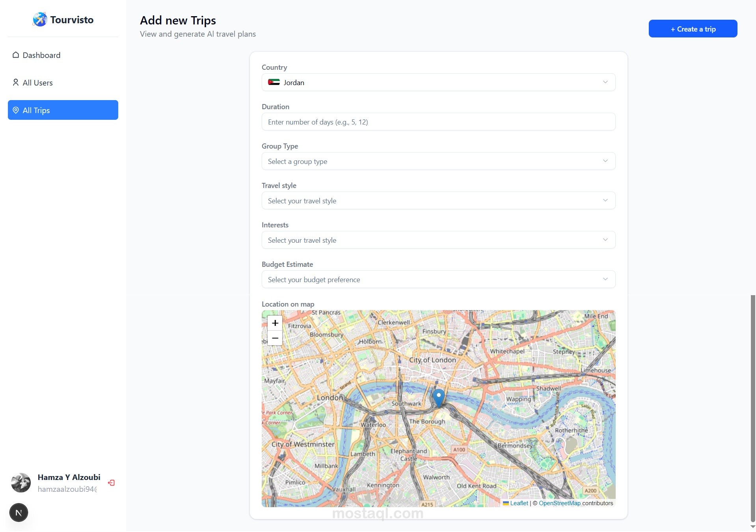The width and height of the screenshot is (756, 532).
Task: Open the Country dropdown showing Jordan
Action: click(x=438, y=82)
